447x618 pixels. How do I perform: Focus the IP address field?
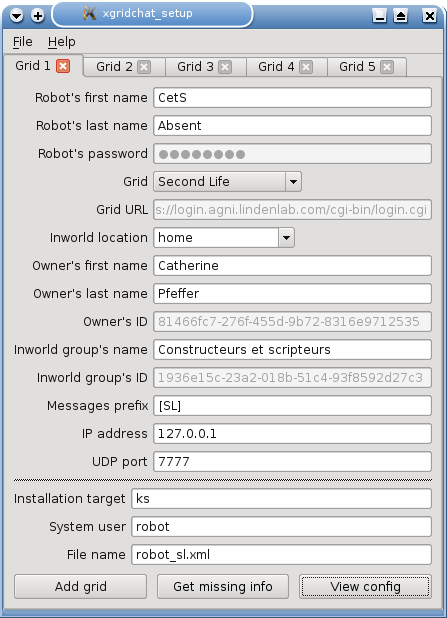click(292, 434)
